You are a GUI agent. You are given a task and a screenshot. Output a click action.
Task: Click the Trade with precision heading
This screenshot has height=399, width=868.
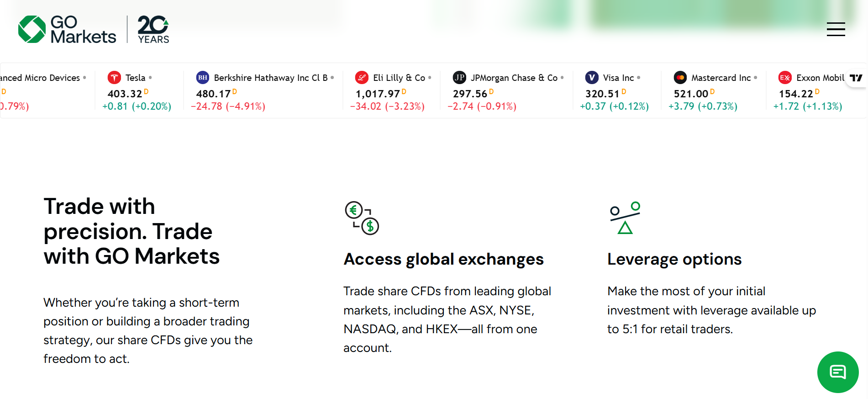132,231
